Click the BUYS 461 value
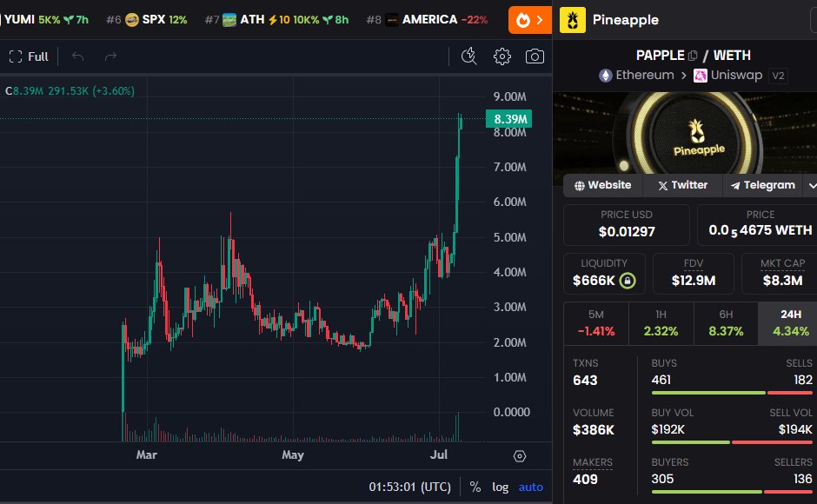This screenshot has height=504, width=817. [661, 380]
